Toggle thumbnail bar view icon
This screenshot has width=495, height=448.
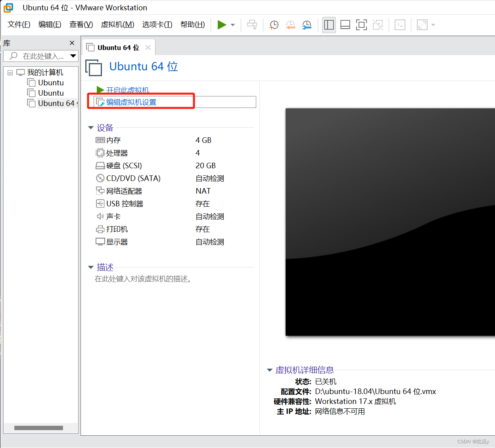point(345,25)
